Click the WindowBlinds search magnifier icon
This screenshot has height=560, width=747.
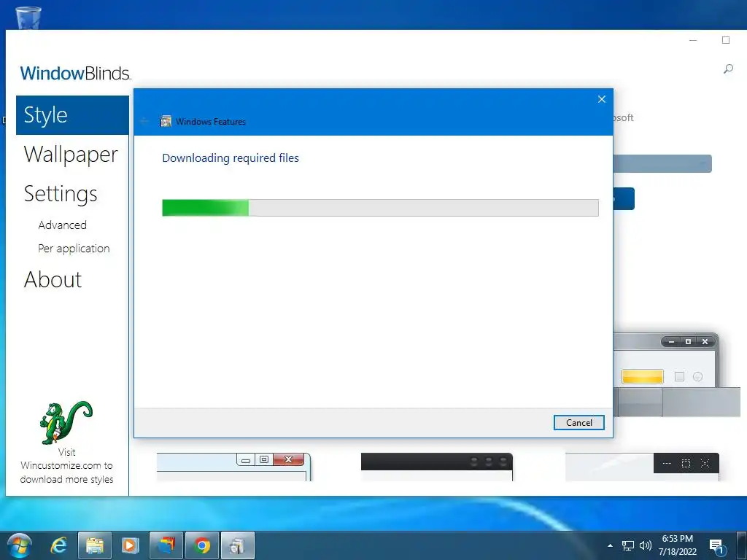[x=728, y=69]
